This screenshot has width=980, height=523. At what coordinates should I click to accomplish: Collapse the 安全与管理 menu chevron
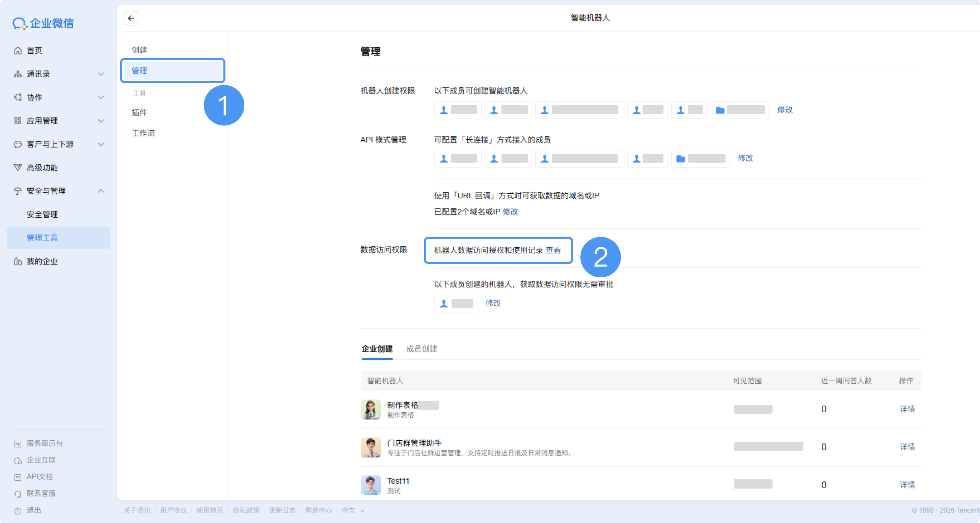101,191
